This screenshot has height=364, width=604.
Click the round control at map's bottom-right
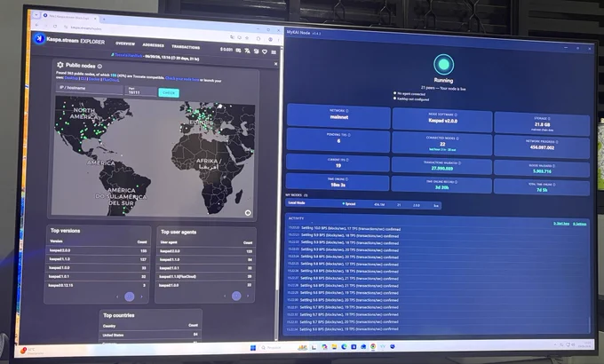pos(248,212)
